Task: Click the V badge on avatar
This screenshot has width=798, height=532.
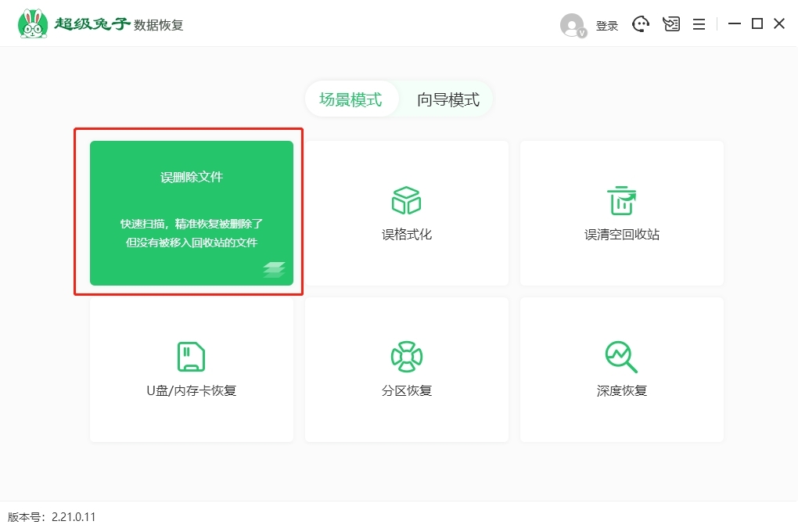Action: pos(582,33)
